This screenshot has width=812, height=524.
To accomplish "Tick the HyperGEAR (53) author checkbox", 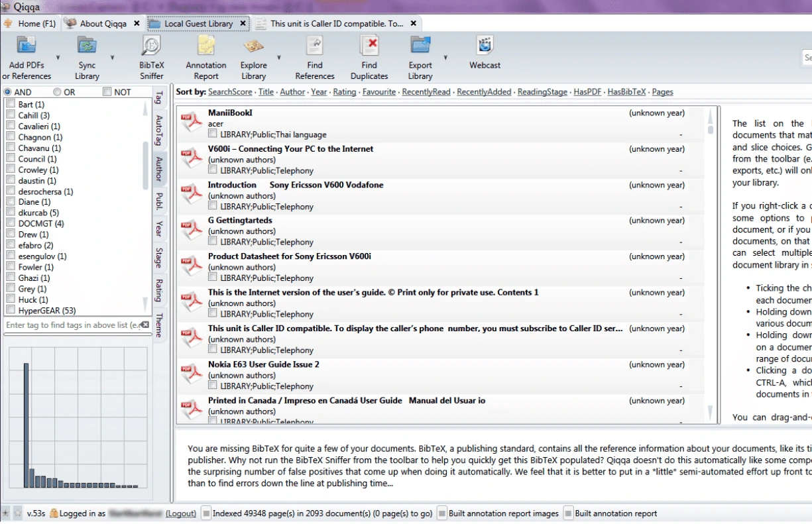I will pos(11,310).
